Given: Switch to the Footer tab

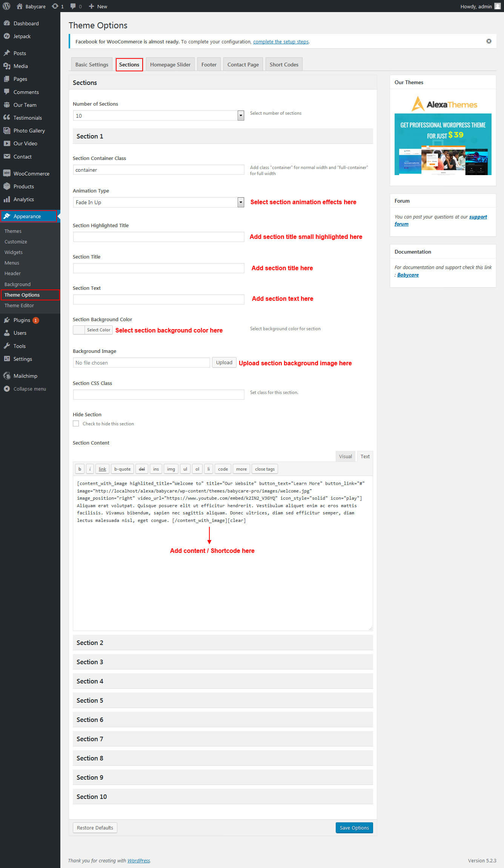Looking at the screenshot, I should click(209, 64).
